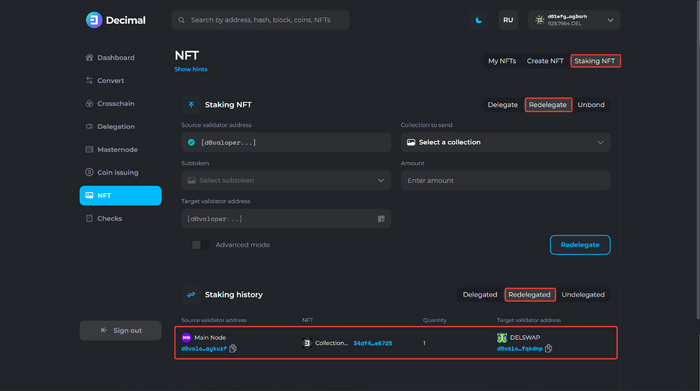Click DELSWAP validator avatar icon
Image resolution: width=700 pixels, height=391 pixels.
[x=502, y=337]
